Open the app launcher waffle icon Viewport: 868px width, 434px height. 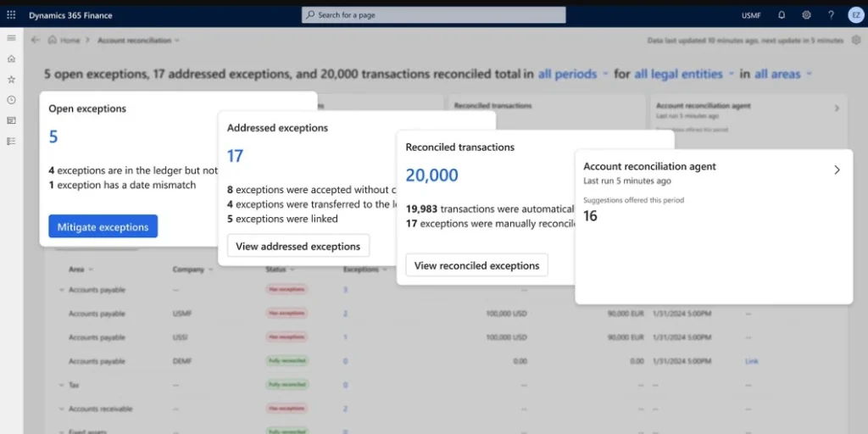(11, 15)
